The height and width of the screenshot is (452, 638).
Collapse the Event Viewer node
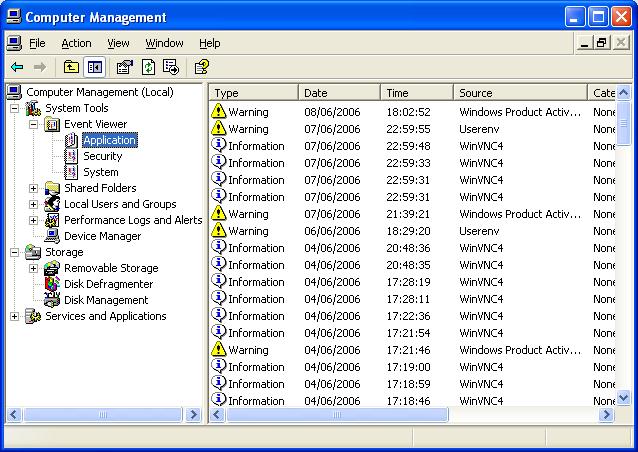coord(33,124)
